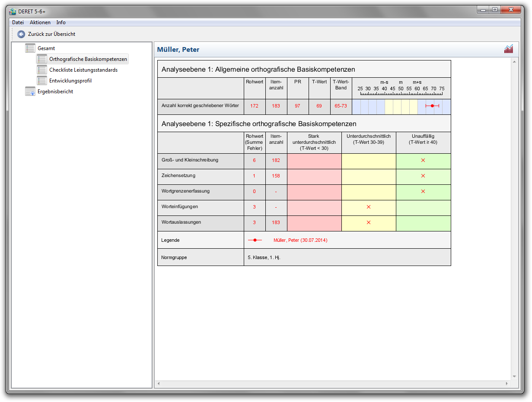This screenshot has height=402, width=532.
Task: Click the red legend line marker
Action: pyautogui.click(x=255, y=240)
